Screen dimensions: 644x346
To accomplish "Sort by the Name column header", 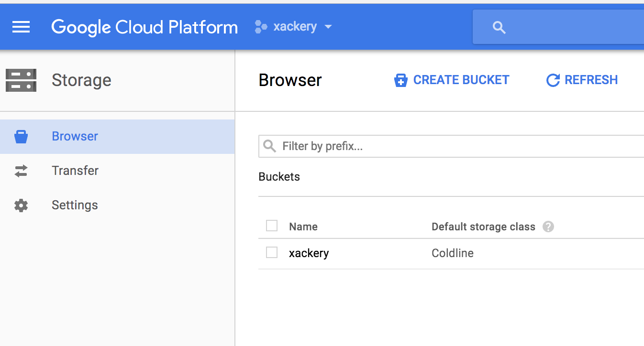I will [303, 227].
